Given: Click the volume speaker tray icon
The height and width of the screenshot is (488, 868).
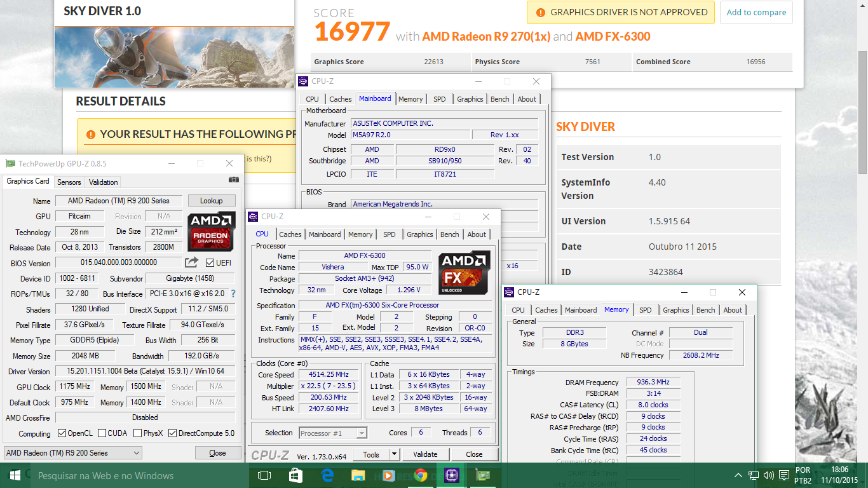Looking at the screenshot, I should point(768,475).
